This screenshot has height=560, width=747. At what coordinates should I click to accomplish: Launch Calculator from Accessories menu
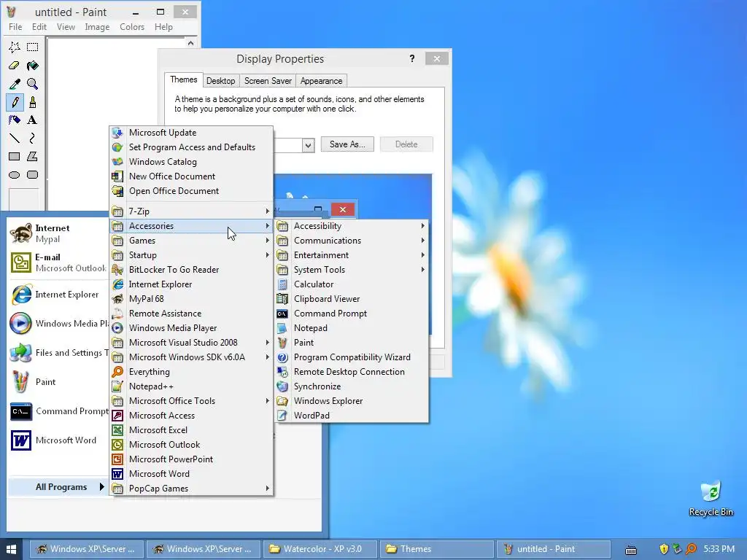click(352, 284)
